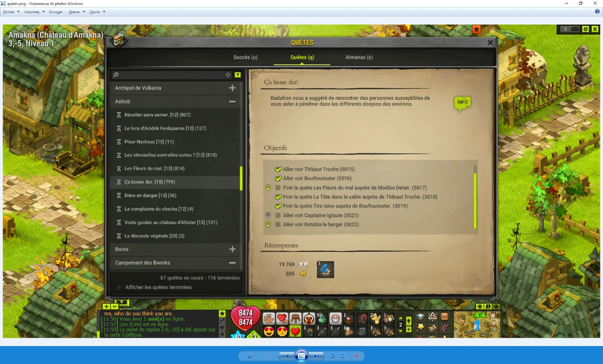Toggle checkbox for La Tête dans le sable objective
The image size is (603, 364).
[x=278, y=197]
